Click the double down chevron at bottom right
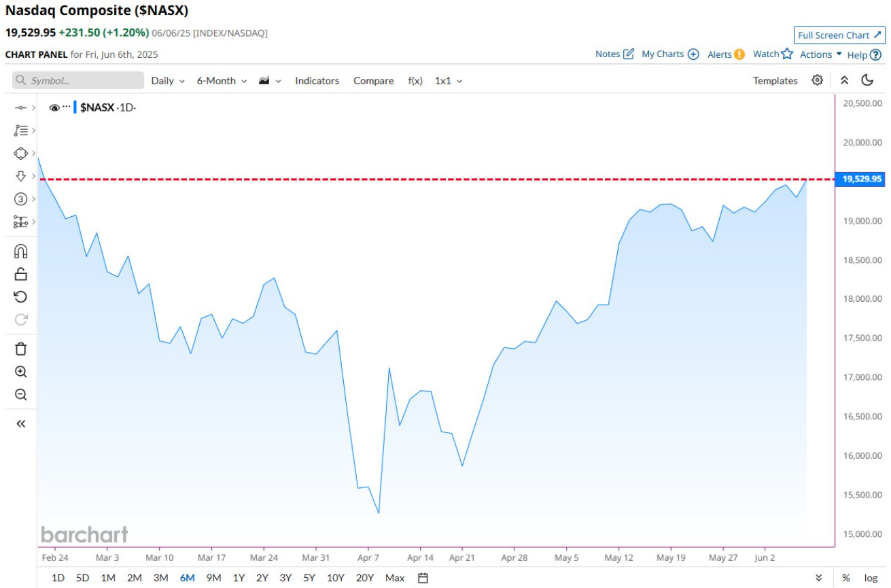 [x=818, y=578]
